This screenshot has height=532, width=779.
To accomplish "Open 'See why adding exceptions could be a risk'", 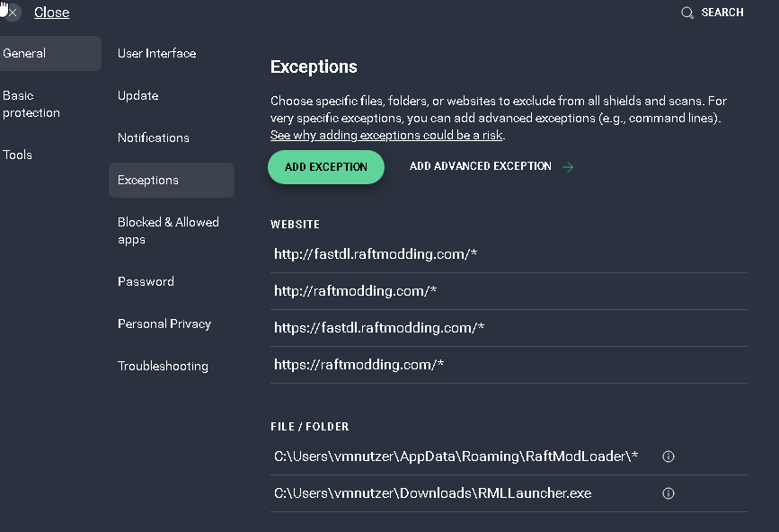I will coord(387,135).
